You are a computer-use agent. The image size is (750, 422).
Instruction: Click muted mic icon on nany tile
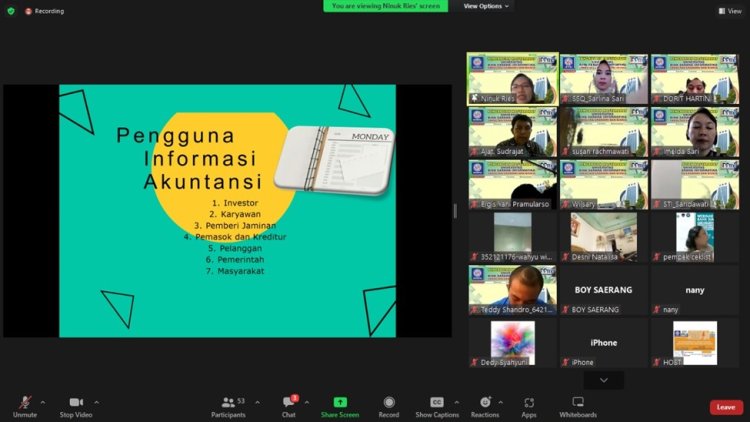pyautogui.click(x=657, y=310)
